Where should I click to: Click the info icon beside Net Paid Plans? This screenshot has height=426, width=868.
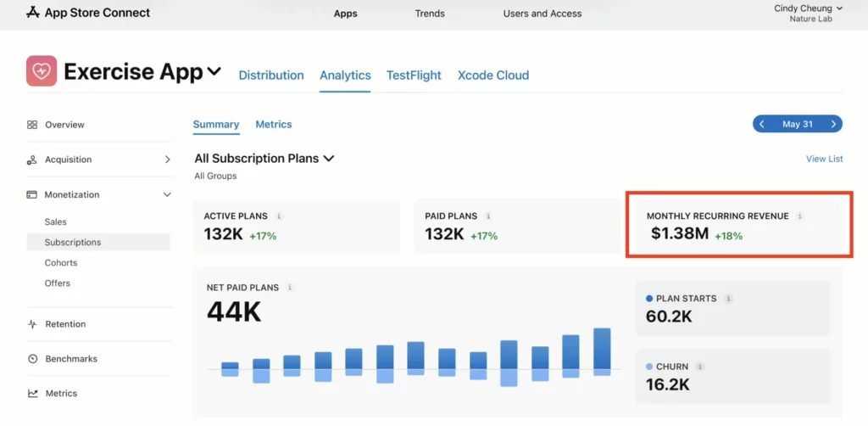290,288
